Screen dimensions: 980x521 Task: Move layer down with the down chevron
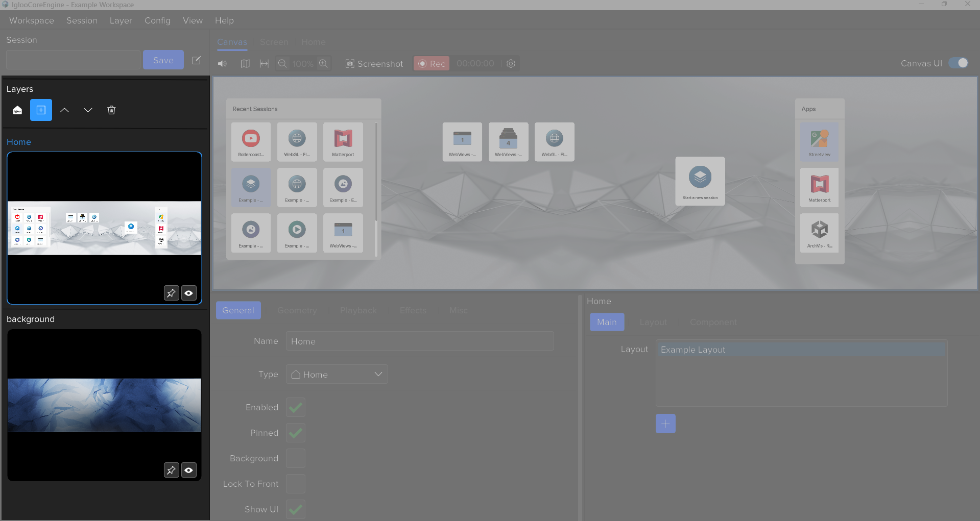pos(88,110)
